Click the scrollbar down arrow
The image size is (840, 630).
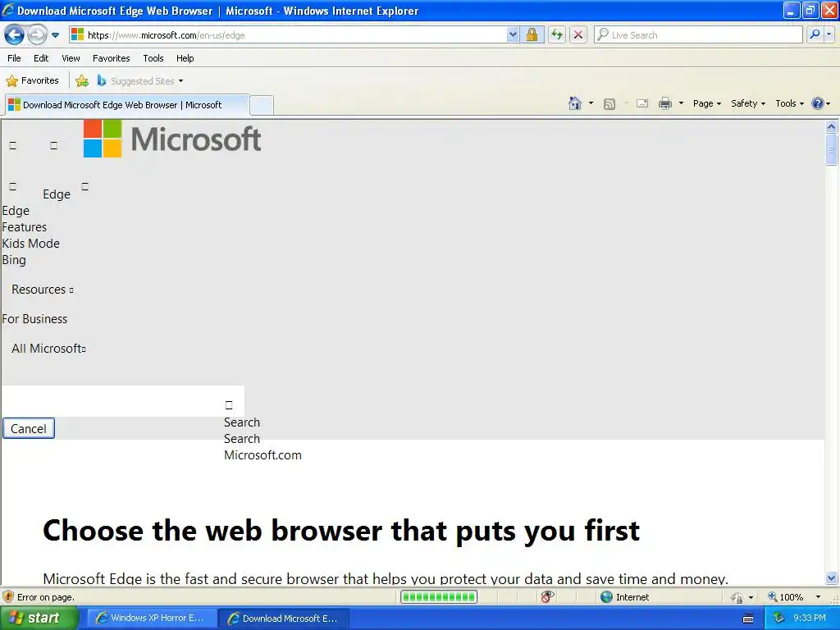pos(832,577)
